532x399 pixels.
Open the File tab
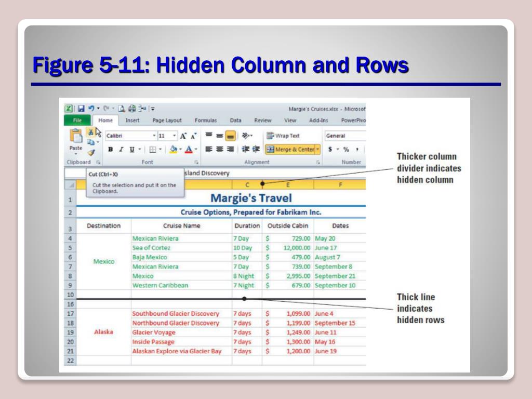click(77, 120)
